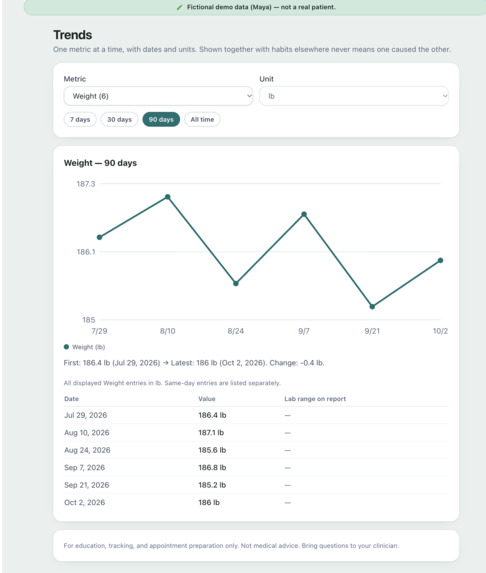Click the pencil icon in the demo data banner
The width and height of the screenshot is (486, 573).
pyautogui.click(x=179, y=7)
